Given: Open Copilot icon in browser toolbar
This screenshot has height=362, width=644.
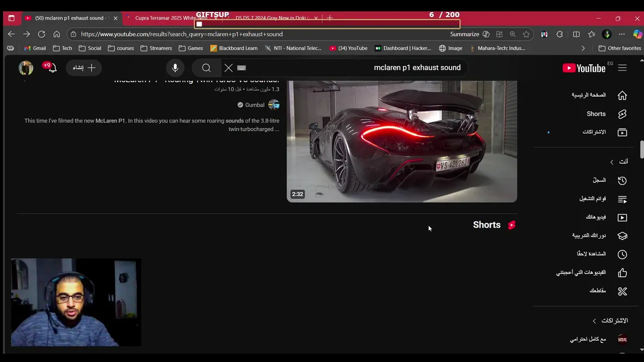Looking at the screenshot, I should pos(637,34).
